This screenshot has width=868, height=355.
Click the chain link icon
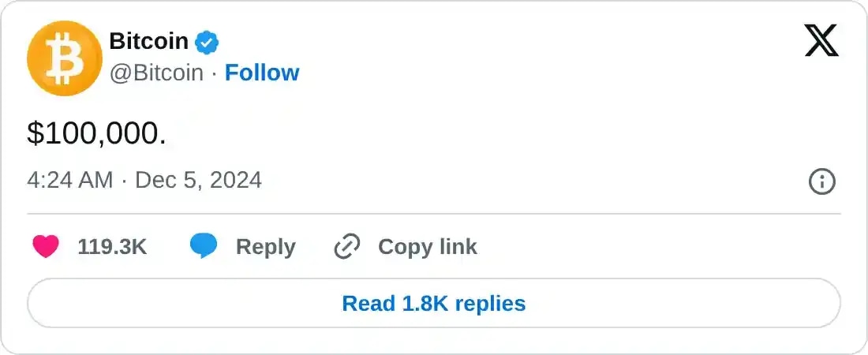tap(346, 247)
